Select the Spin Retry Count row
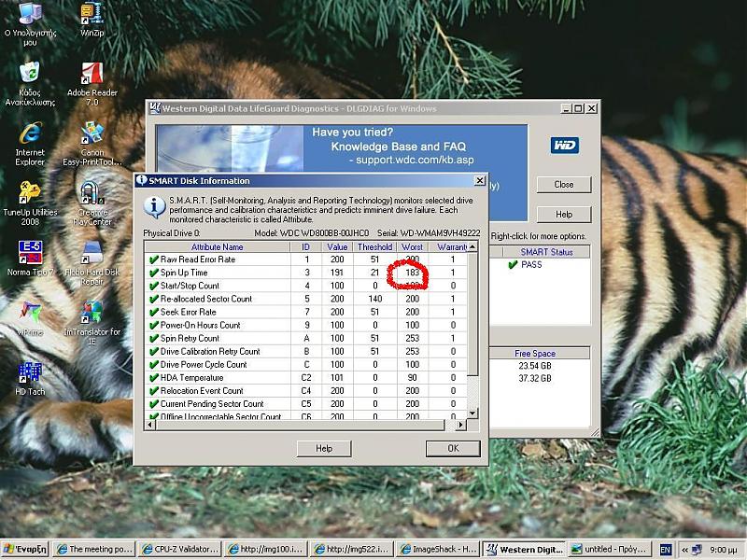This screenshot has height=560, width=747. point(305,338)
